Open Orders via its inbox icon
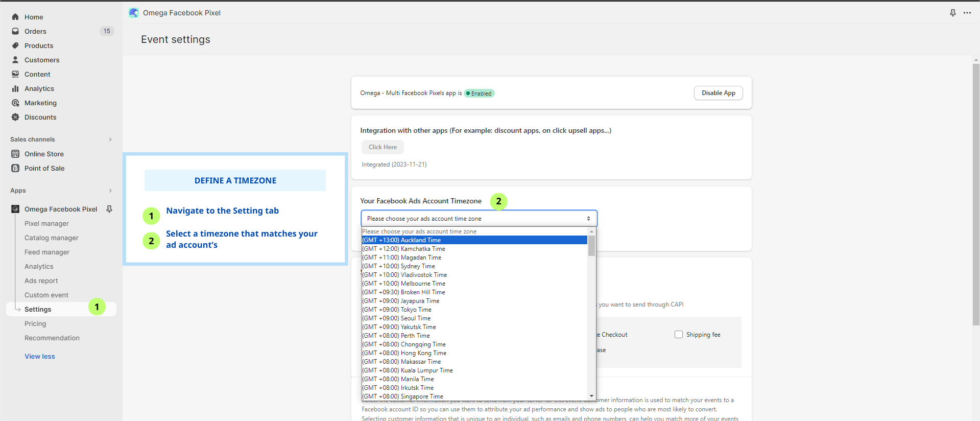 (x=15, y=31)
